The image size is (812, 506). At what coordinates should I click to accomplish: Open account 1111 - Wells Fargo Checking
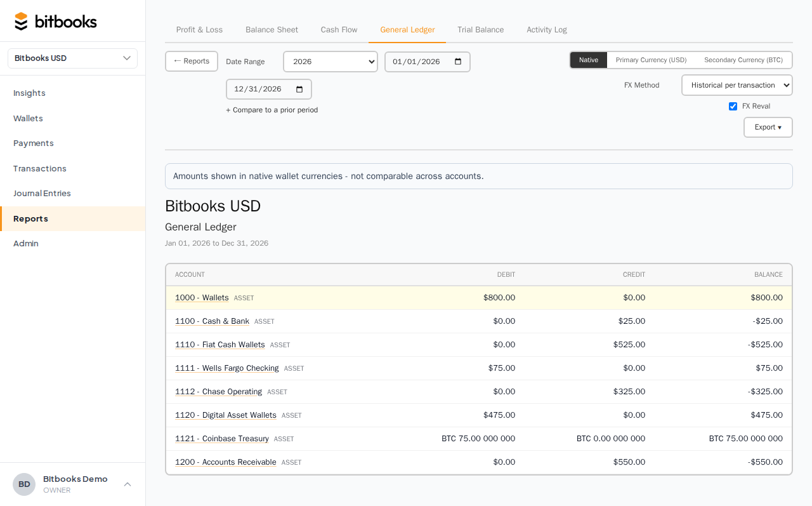(227, 368)
